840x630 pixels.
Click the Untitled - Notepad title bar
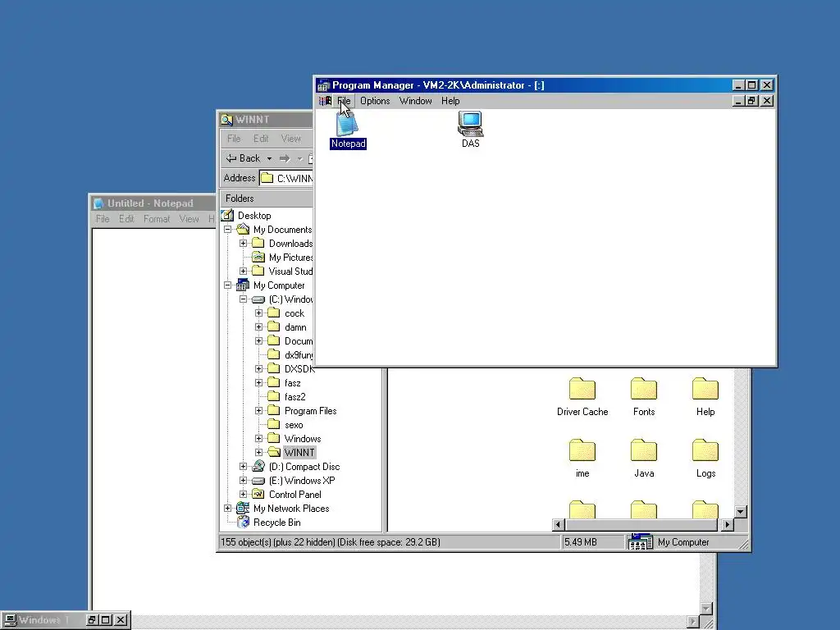(x=153, y=203)
